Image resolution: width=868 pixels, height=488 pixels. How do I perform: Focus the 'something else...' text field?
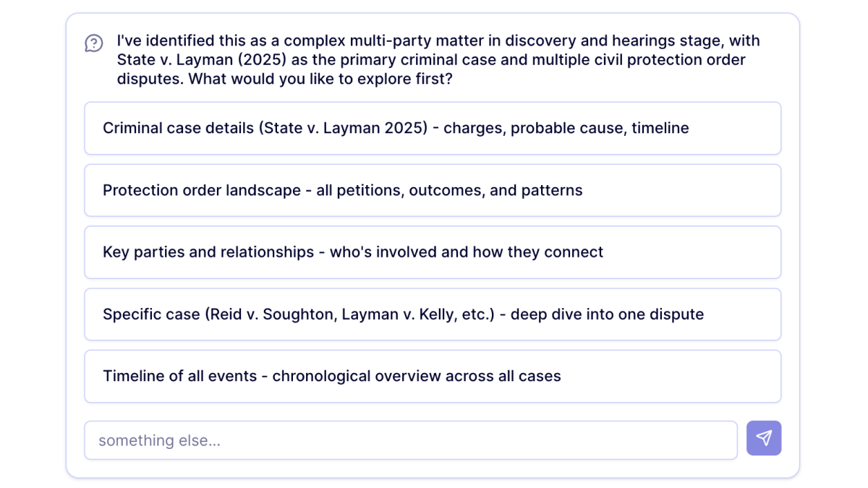pos(410,440)
